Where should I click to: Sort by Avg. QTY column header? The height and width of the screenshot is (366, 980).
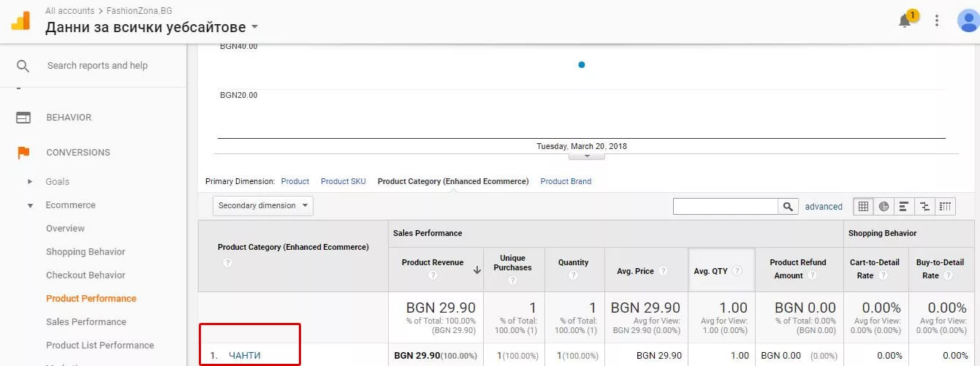point(710,271)
